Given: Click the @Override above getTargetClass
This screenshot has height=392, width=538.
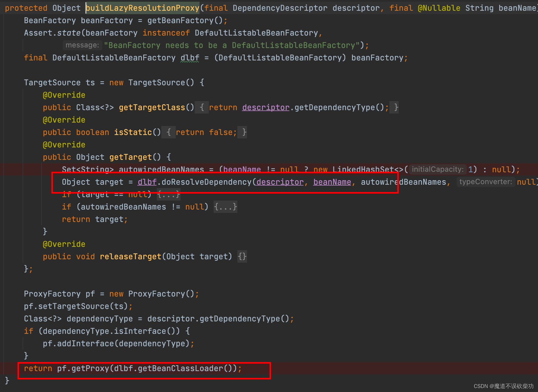Looking at the screenshot, I should pos(64,95).
